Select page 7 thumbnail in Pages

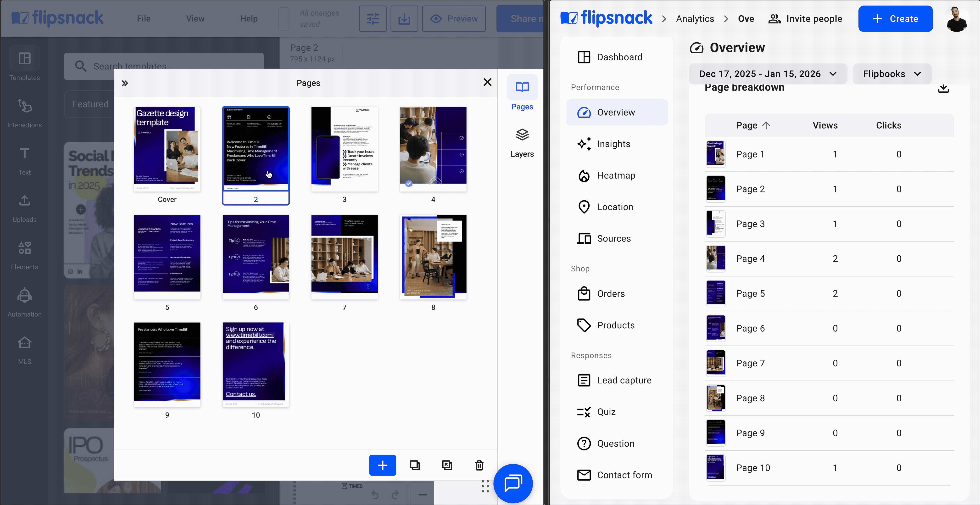[x=344, y=257]
